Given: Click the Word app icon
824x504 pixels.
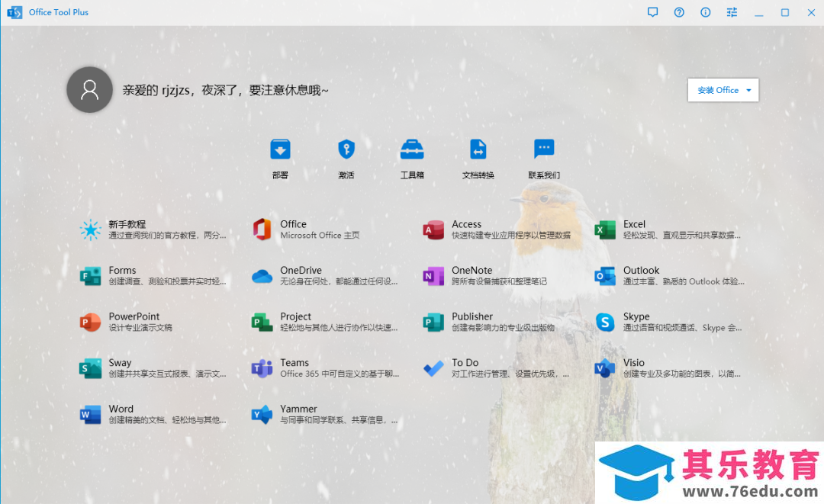Looking at the screenshot, I should (x=90, y=414).
